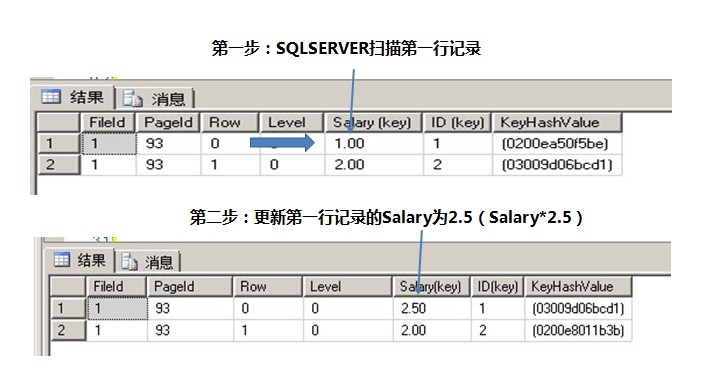
Task: Select Row column header in 第一步 grid
Action: [x=230, y=123]
